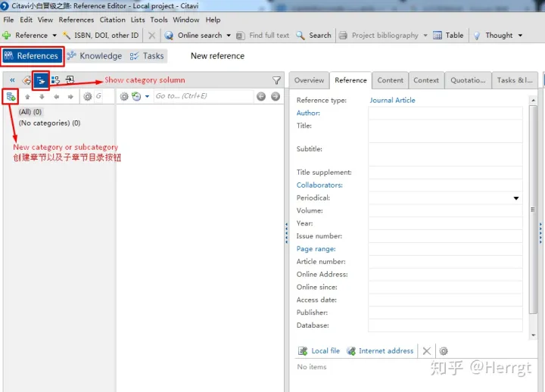Viewport: 545px width, 392px height.
Task: Open the filter funnel icon
Action: (277, 80)
